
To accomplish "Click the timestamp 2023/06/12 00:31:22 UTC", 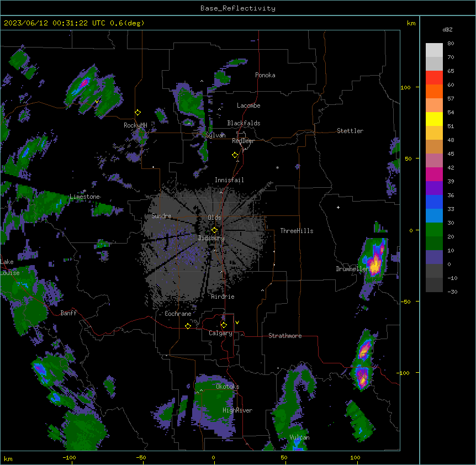I will coord(55,23).
